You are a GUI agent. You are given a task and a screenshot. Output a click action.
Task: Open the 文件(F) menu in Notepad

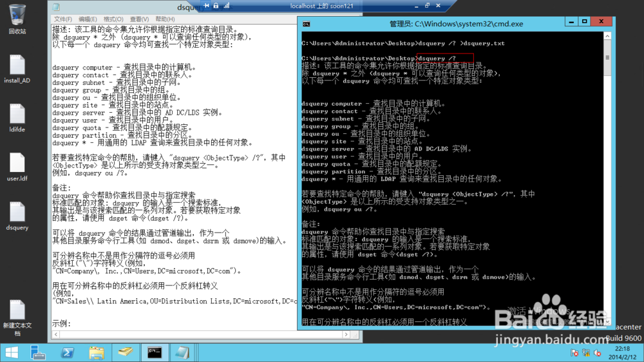(63, 19)
